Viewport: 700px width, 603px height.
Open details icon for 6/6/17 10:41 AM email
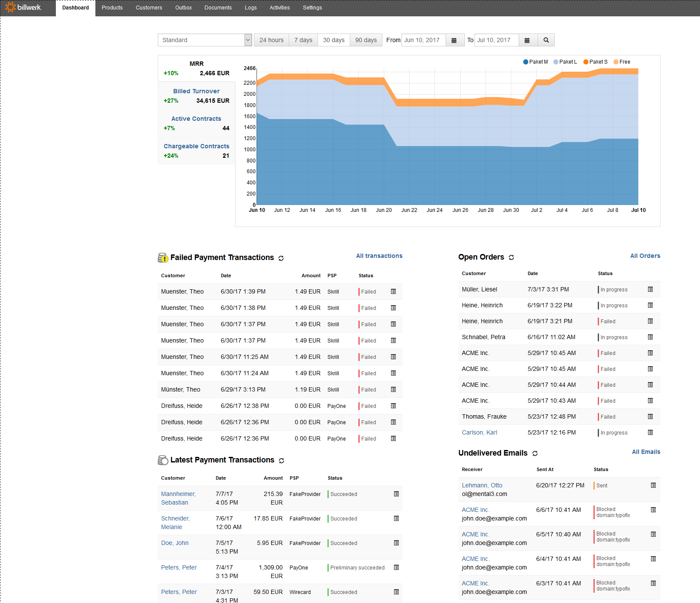pos(653,510)
